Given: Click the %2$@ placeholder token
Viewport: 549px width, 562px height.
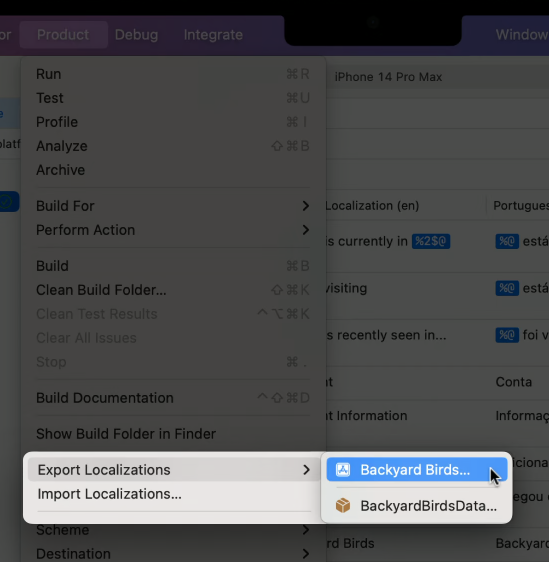Looking at the screenshot, I should 431,241.
